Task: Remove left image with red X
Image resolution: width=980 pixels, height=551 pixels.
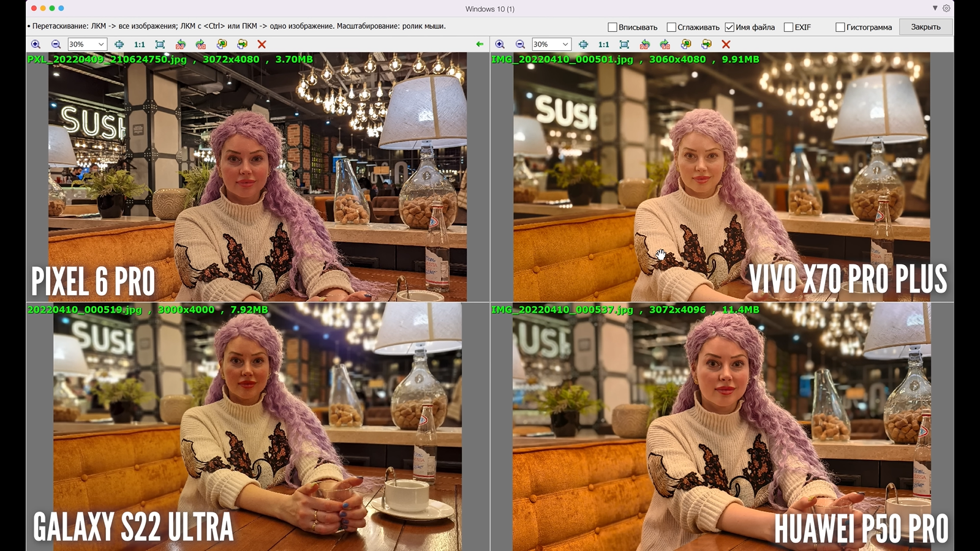Action: (262, 44)
